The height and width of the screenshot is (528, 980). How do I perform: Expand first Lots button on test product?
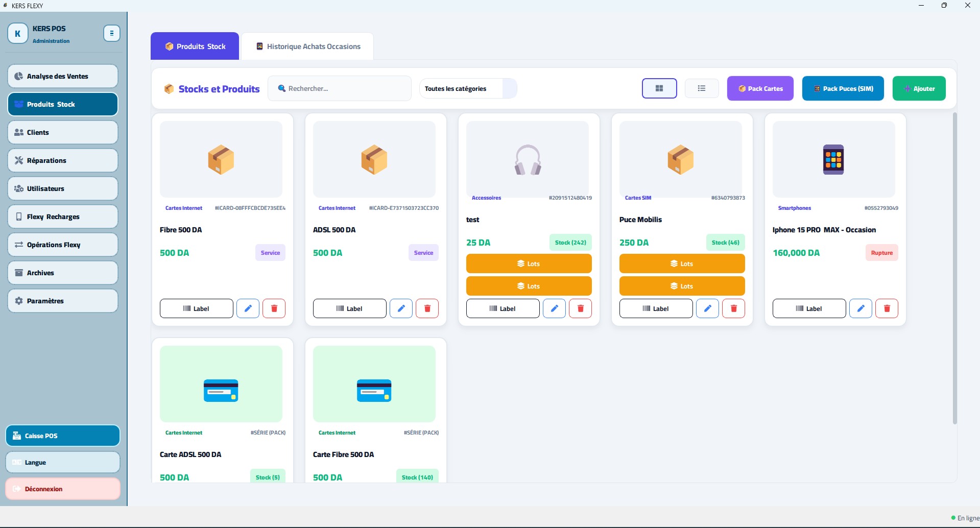coord(529,263)
